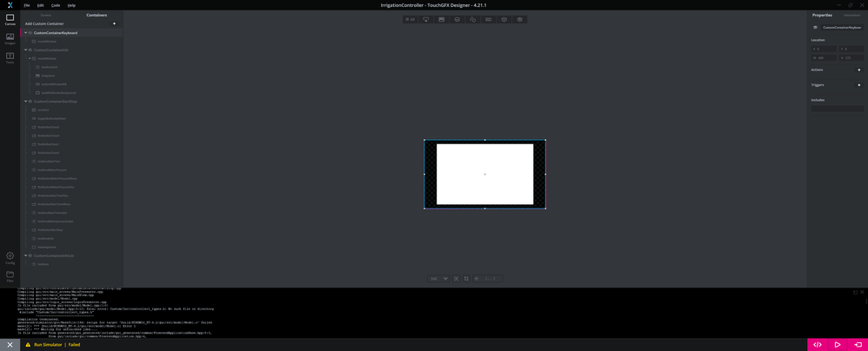Select textAreaText in the tree

click(x=50, y=67)
